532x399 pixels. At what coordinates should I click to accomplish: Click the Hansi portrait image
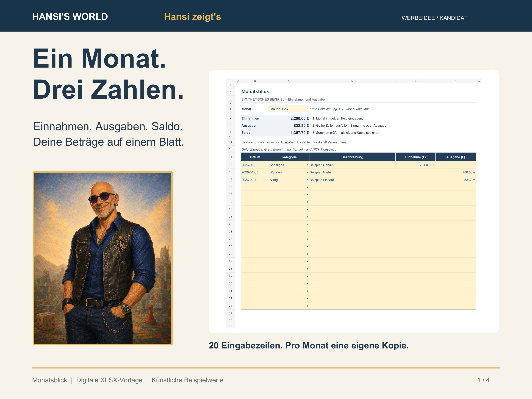[103, 258]
